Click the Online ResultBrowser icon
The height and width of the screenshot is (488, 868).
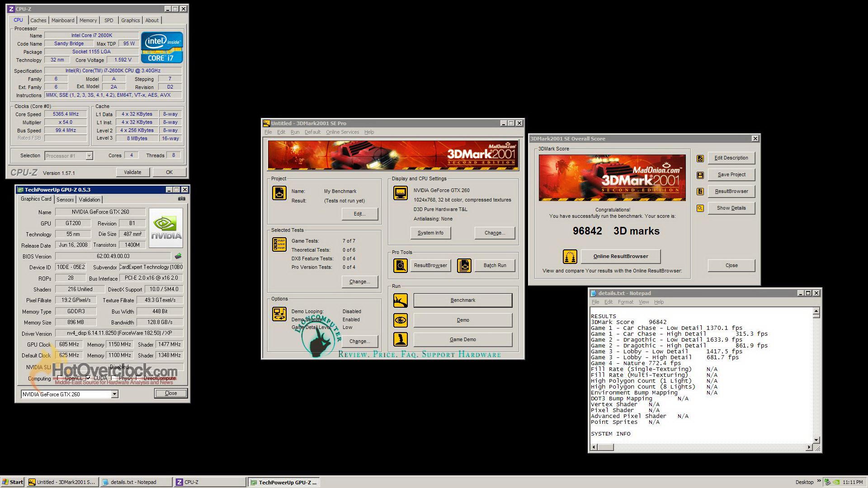coord(570,257)
